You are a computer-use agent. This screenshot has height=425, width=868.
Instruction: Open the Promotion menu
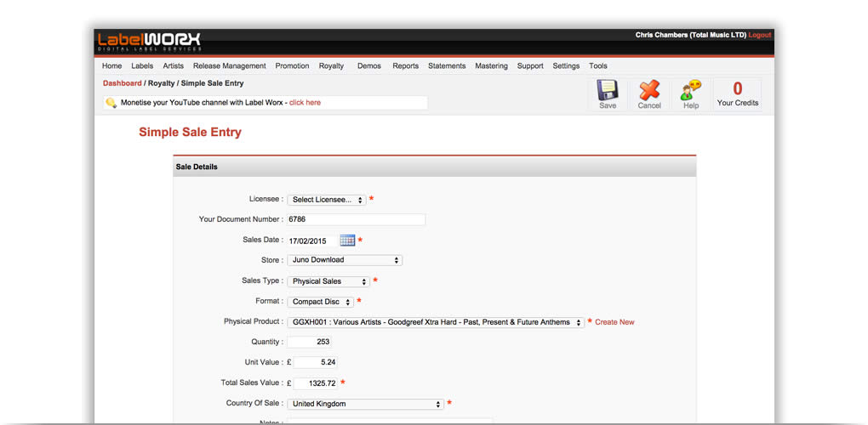[292, 65]
